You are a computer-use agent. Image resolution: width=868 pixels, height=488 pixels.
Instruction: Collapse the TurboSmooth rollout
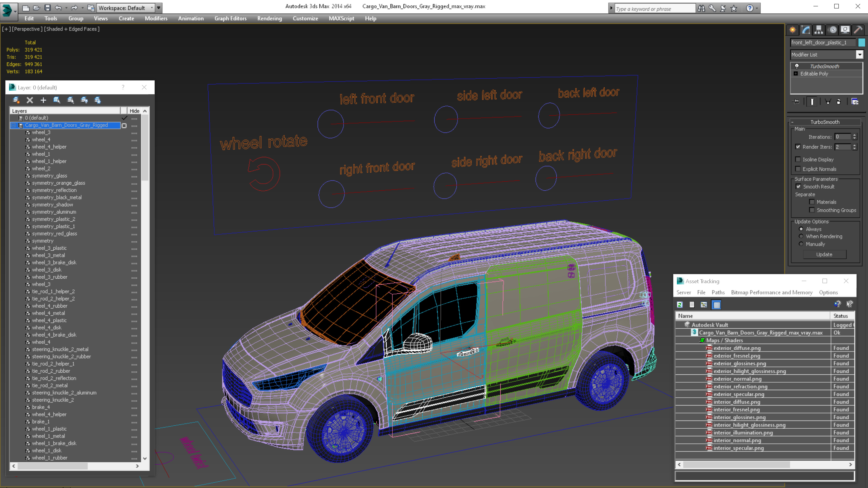point(792,122)
